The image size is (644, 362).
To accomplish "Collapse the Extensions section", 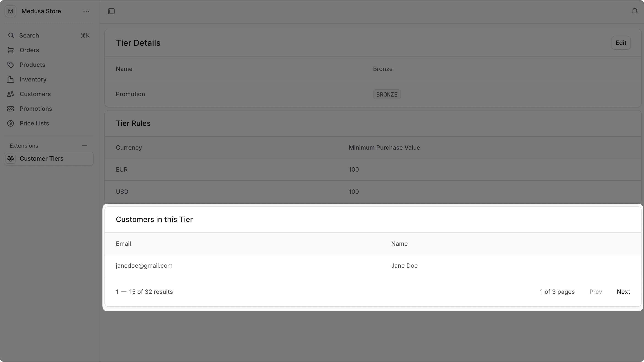I will (85, 146).
